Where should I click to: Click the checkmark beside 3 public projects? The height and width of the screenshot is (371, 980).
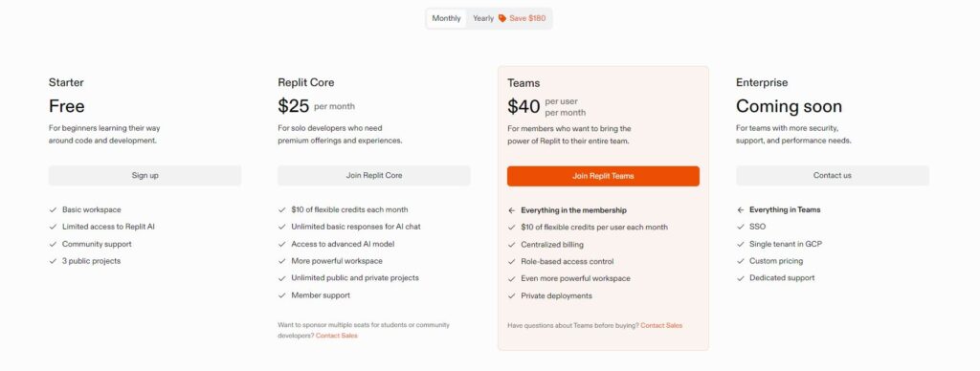(54, 261)
